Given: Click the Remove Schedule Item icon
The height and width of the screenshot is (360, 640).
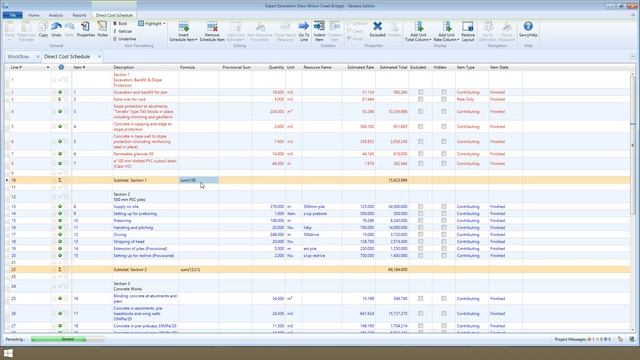Looking at the screenshot, I should (x=212, y=27).
